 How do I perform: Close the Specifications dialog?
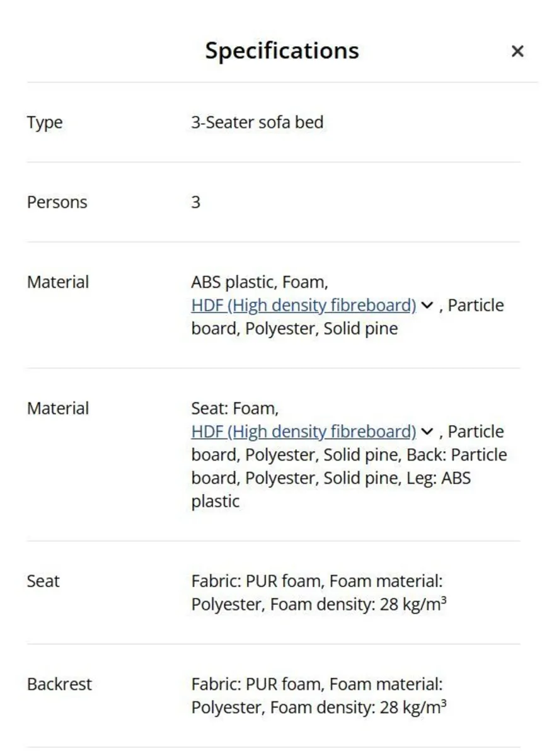pos(517,51)
